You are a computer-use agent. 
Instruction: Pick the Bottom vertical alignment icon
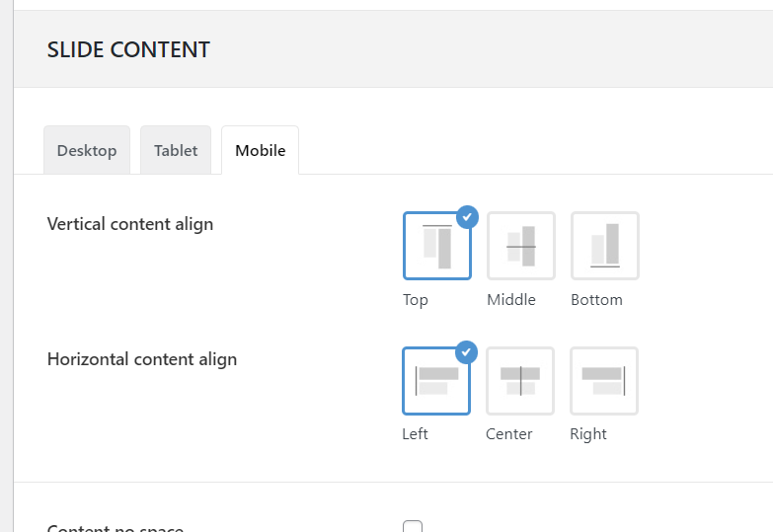(x=604, y=247)
